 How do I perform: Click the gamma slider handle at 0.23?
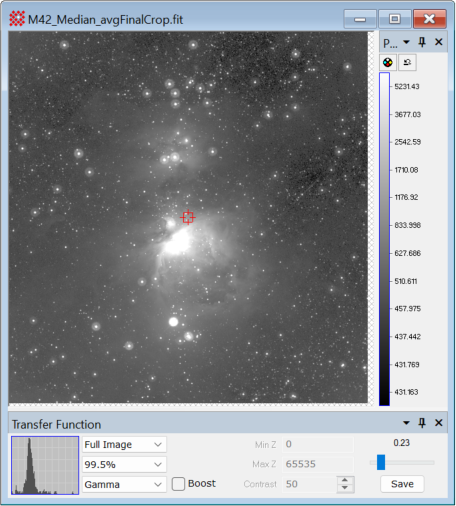[x=381, y=462]
